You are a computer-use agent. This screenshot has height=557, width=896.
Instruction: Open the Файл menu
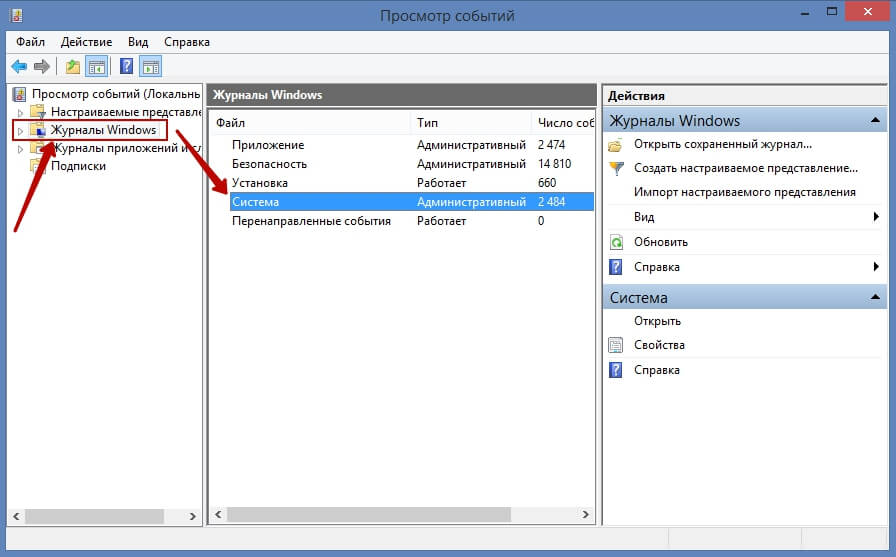(30, 42)
